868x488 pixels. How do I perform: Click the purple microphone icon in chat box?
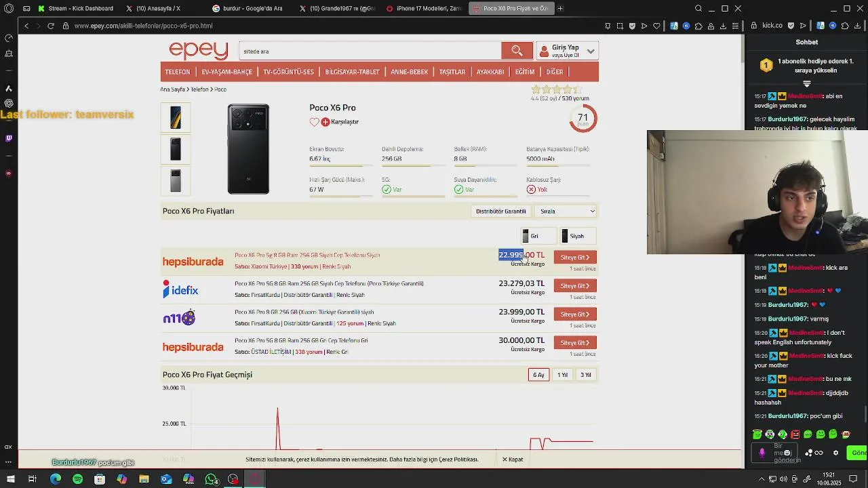pos(762,453)
